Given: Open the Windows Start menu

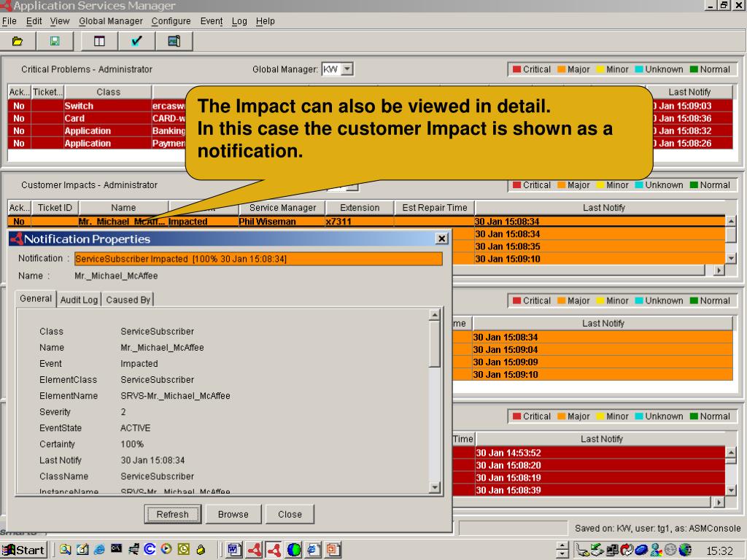Looking at the screenshot, I should point(24,550).
